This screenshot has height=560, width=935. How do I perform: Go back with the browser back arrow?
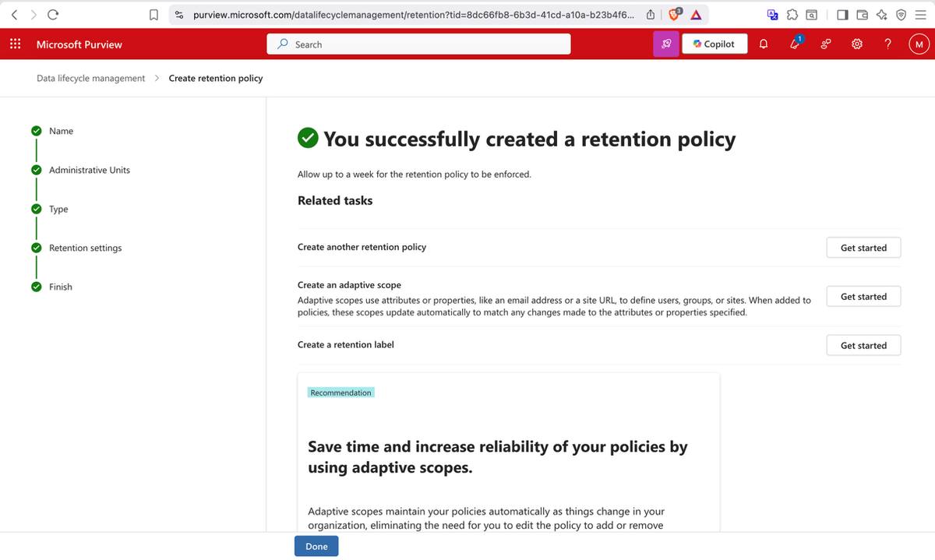pos(13,14)
